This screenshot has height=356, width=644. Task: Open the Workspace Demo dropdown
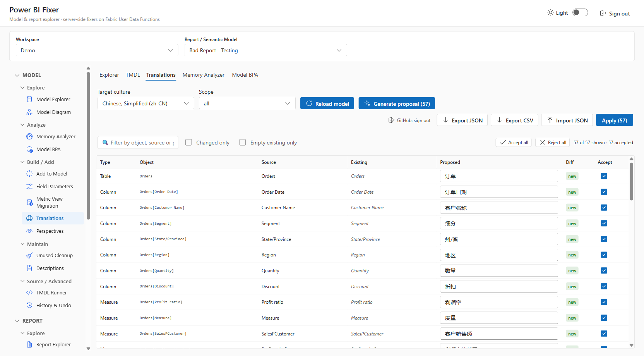[x=97, y=50]
